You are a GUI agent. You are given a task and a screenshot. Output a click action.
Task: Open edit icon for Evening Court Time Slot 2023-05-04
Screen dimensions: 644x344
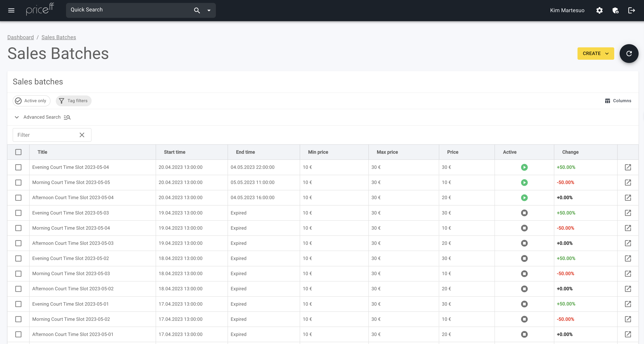(628, 167)
